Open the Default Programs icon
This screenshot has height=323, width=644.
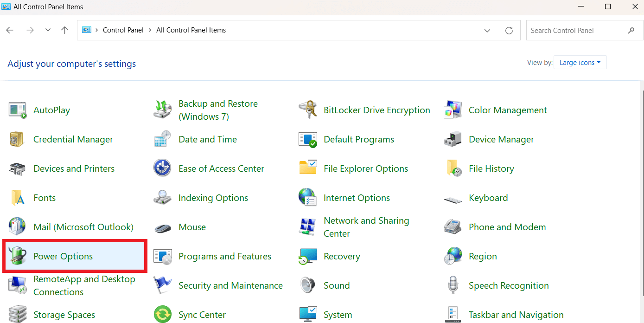pos(308,139)
